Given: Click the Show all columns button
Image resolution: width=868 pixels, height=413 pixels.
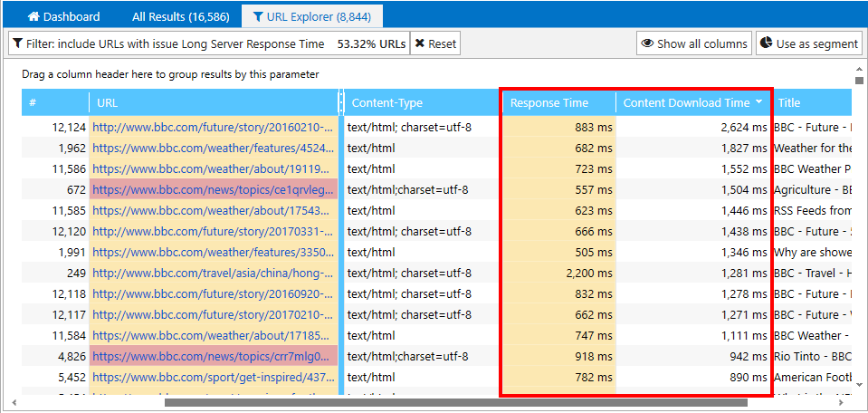Looking at the screenshot, I should click(694, 43).
